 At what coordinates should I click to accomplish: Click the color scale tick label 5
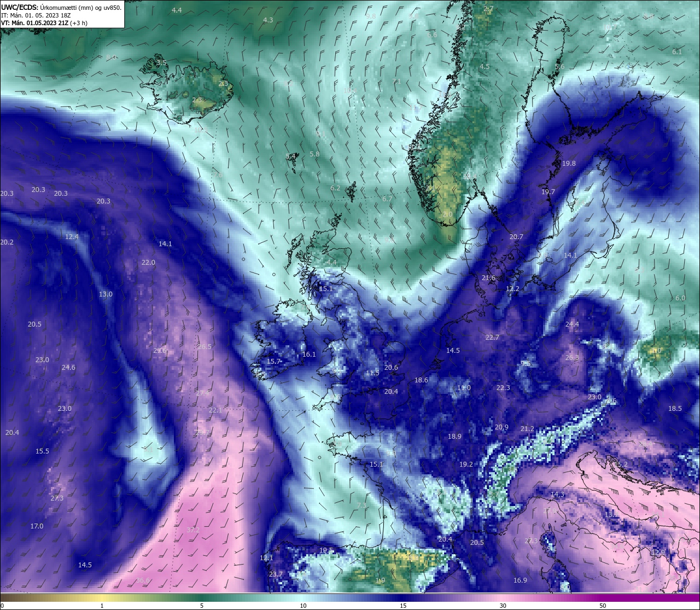pos(202,606)
